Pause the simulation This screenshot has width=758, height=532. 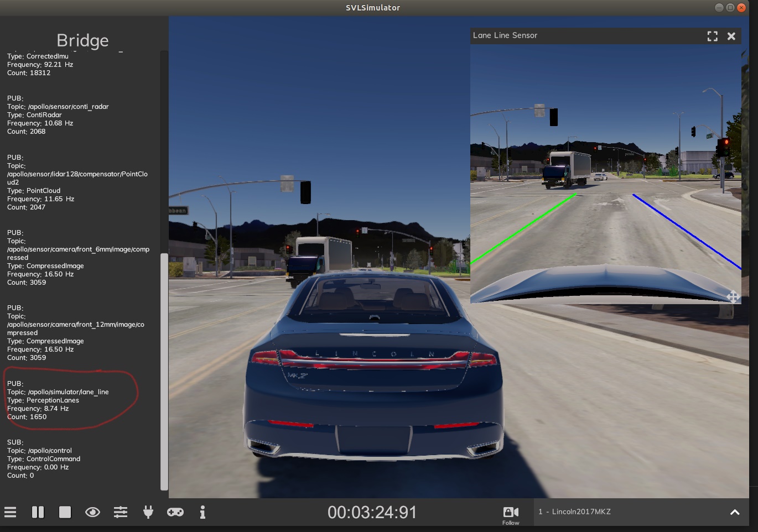38,512
